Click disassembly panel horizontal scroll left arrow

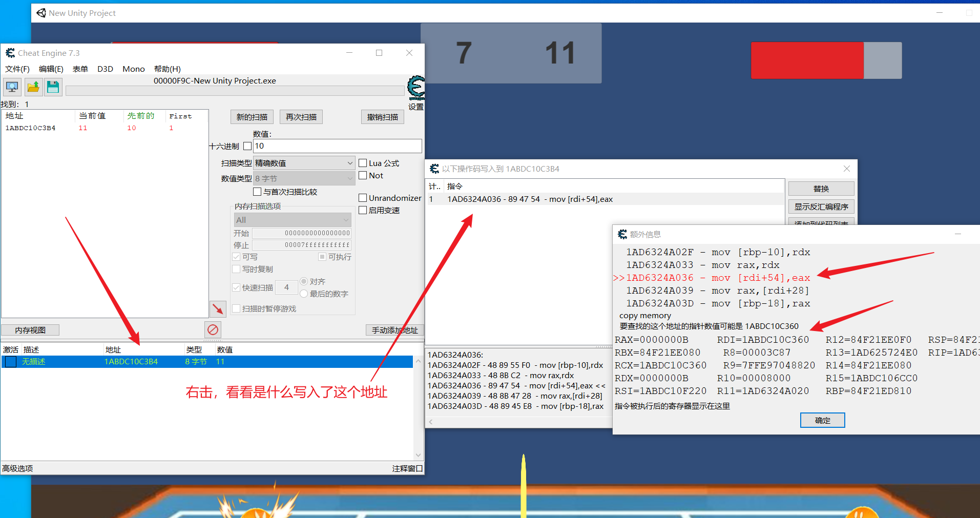(431, 422)
